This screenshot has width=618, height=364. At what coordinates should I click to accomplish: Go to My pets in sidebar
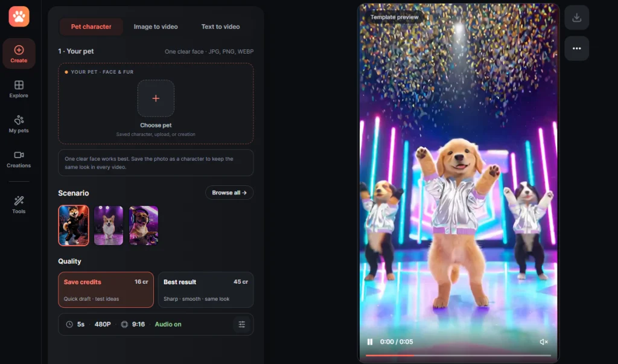tap(19, 124)
